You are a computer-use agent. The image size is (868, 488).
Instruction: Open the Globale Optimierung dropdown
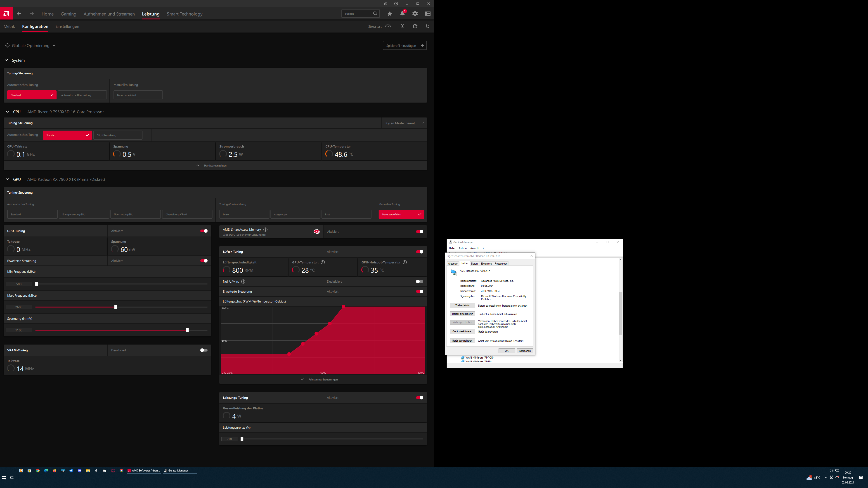(x=31, y=45)
